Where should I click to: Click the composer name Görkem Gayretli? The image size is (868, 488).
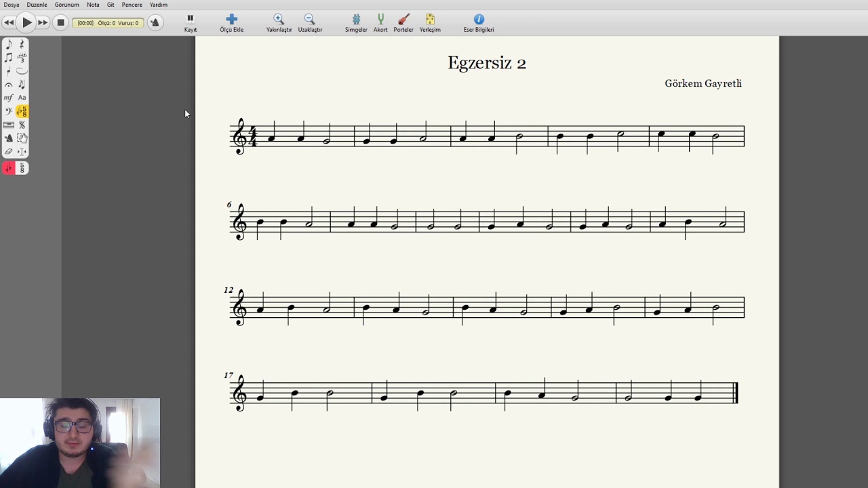[x=703, y=83]
